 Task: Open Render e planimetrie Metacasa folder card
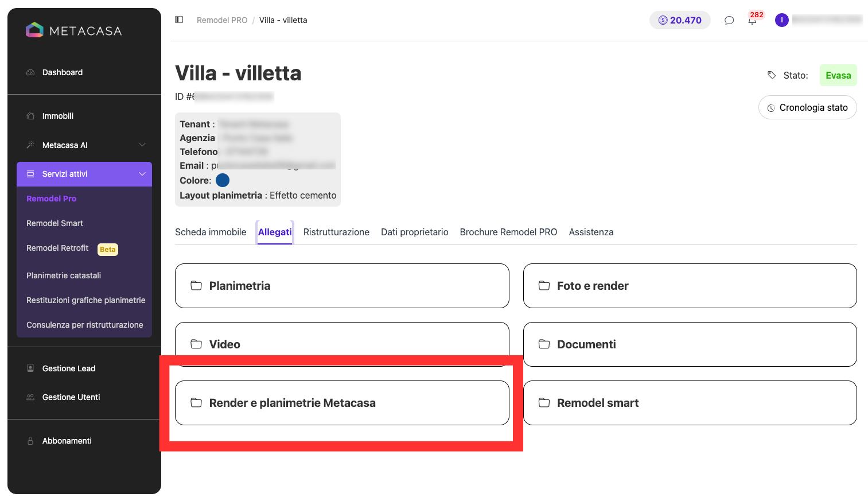coord(342,403)
